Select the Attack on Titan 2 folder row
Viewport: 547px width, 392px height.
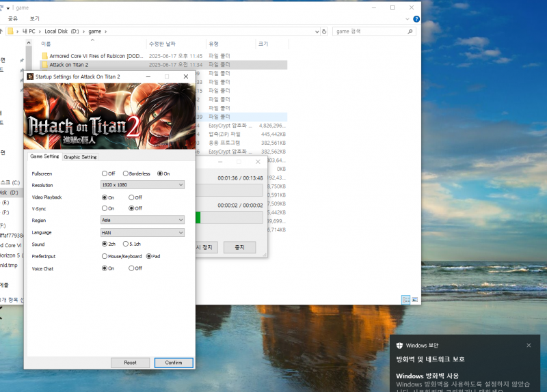[x=163, y=65]
